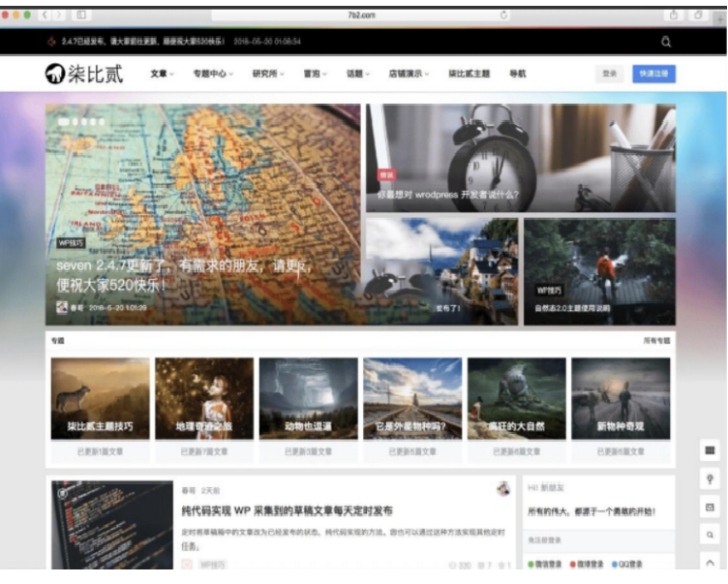Toggle the Safari sidebar button

(81, 15)
